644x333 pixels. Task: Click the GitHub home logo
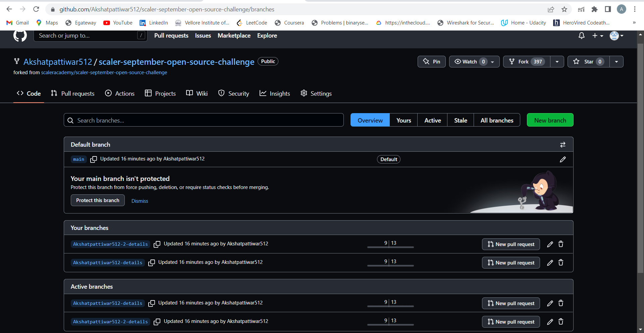tap(20, 36)
